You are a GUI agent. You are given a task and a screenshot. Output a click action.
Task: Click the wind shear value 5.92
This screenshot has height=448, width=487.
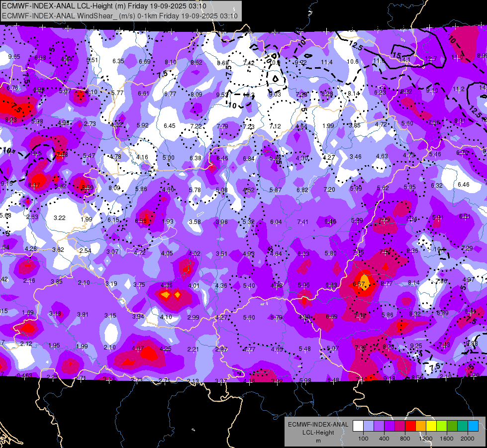coord(143,125)
